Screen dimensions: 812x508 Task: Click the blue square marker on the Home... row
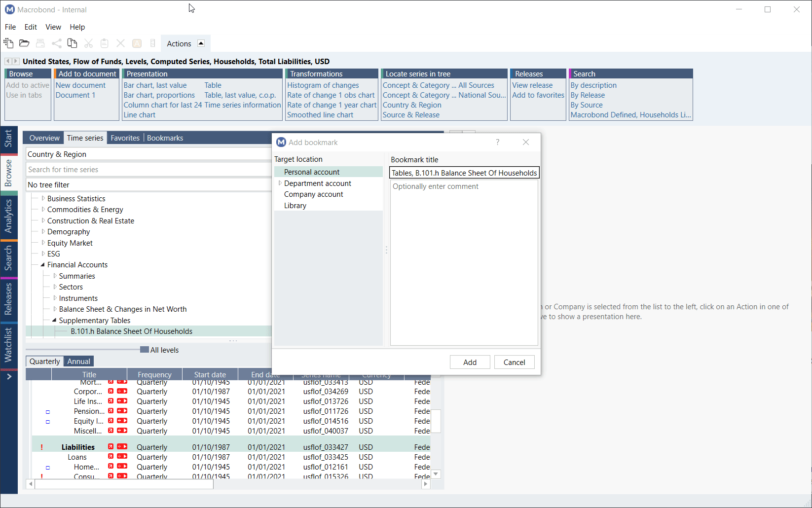pos(48,468)
